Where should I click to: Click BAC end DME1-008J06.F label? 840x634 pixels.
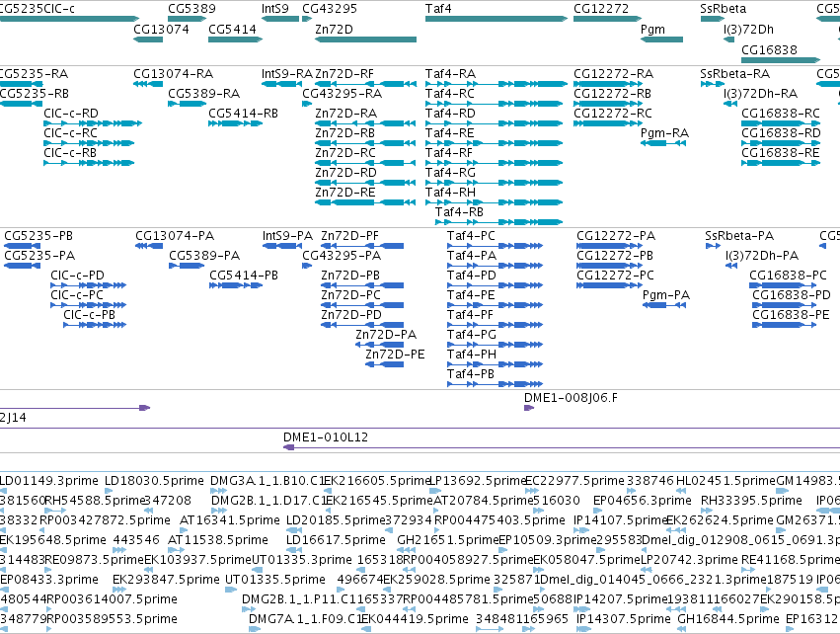point(571,397)
